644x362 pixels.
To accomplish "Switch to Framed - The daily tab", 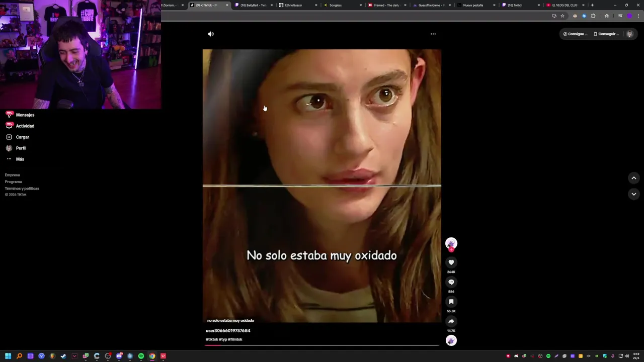I will (386, 5).
